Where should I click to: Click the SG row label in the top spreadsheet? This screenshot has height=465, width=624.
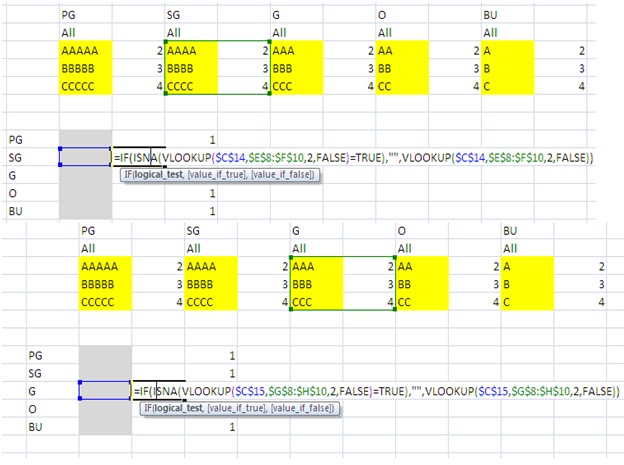click(15, 158)
